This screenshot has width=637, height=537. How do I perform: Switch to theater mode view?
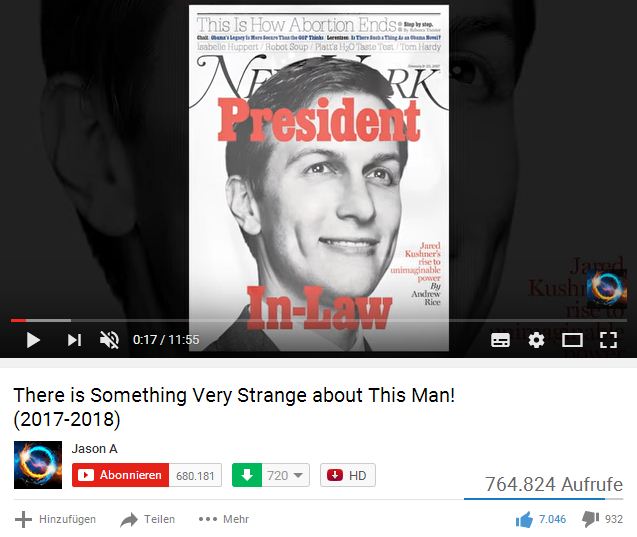572,340
